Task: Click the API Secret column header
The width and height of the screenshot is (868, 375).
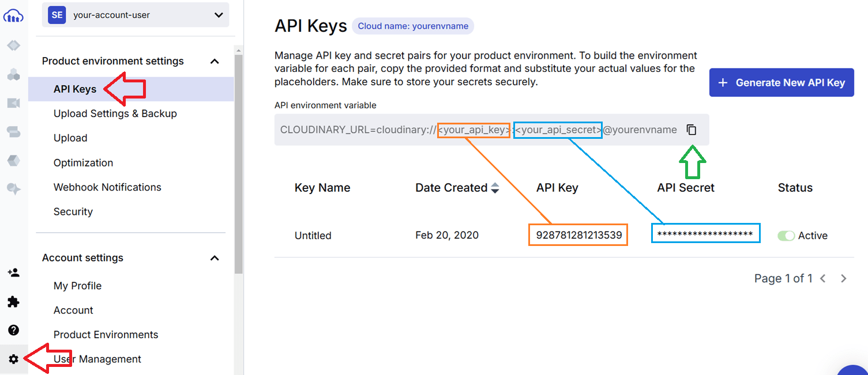Action: pyautogui.click(x=686, y=188)
